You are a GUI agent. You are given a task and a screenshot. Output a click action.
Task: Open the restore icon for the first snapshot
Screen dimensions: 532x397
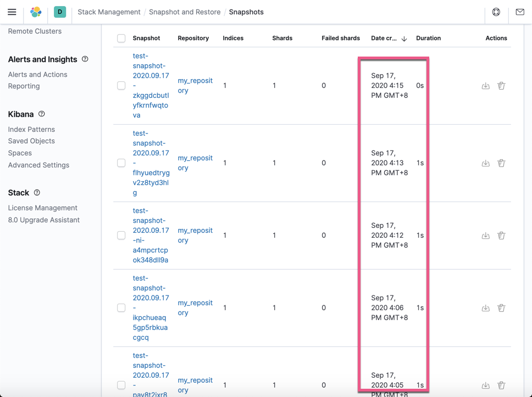point(486,86)
